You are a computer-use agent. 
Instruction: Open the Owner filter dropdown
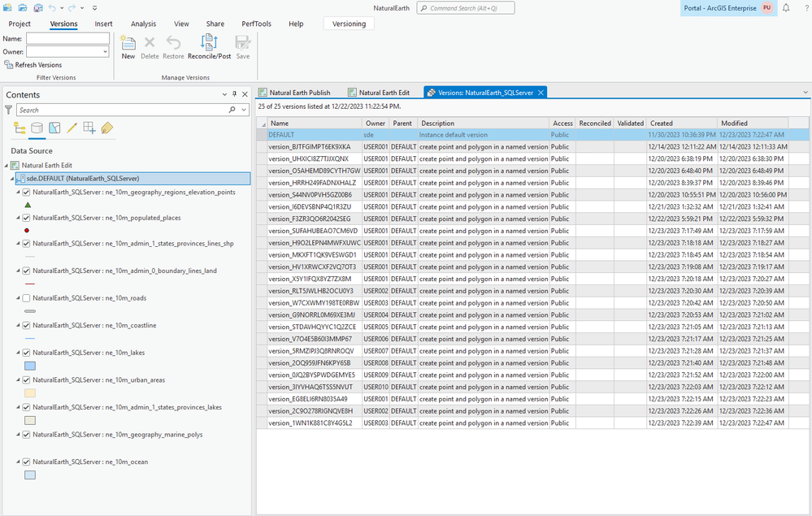(x=105, y=52)
